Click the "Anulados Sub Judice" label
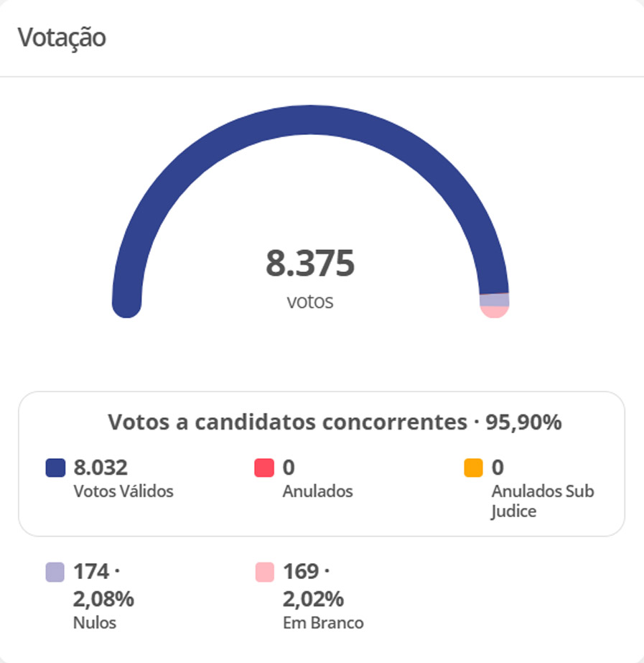This screenshot has height=663, width=644. [542, 501]
